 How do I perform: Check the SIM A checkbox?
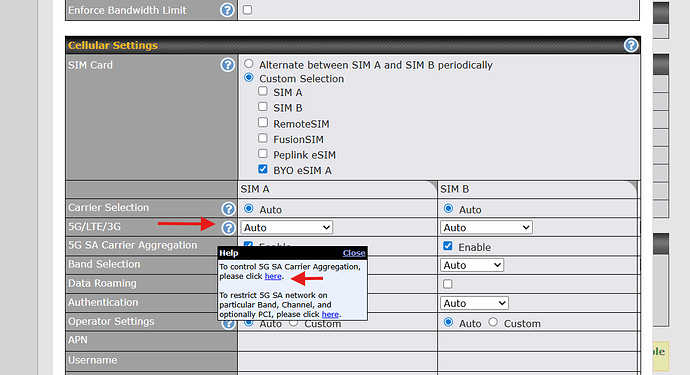pos(263,91)
